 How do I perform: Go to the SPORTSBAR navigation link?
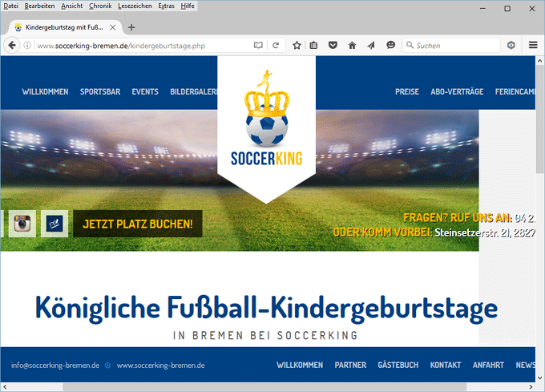[x=99, y=91]
